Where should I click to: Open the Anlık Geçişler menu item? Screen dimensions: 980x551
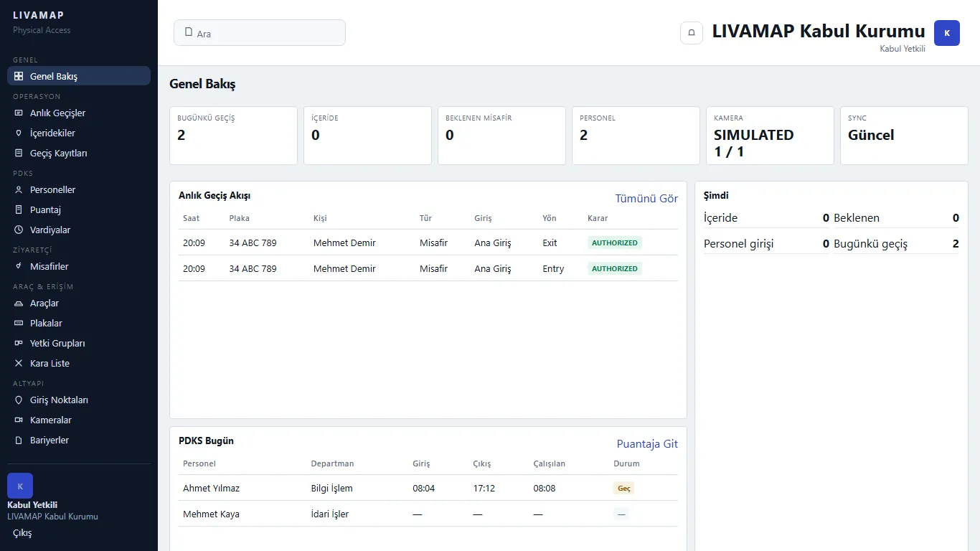click(x=79, y=113)
